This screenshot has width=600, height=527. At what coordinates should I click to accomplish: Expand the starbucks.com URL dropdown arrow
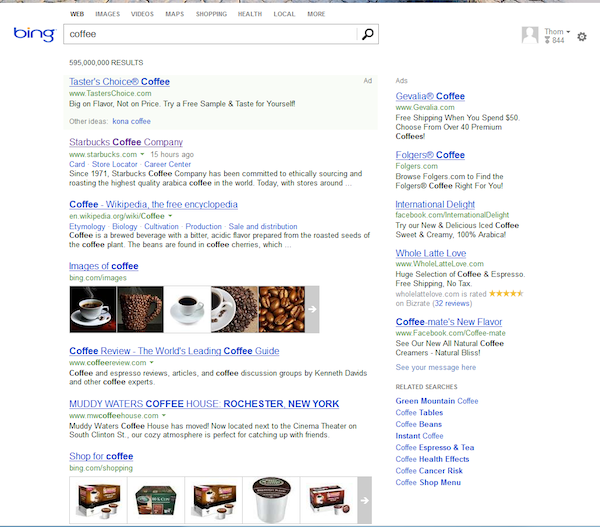143,155
